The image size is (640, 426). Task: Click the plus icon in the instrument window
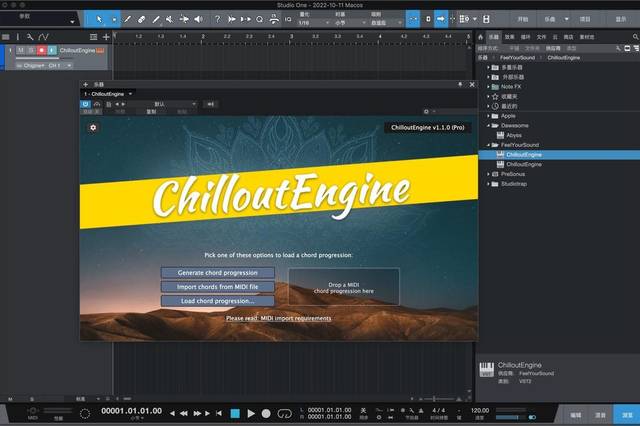pyautogui.click(x=86, y=84)
